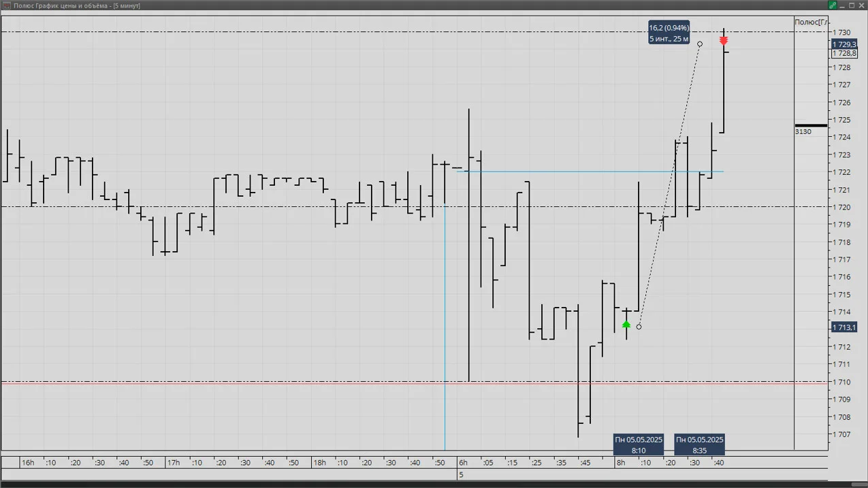868x488 pixels.
Task: Click the 18h label on time axis
Action: pyautogui.click(x=319, y=463)
